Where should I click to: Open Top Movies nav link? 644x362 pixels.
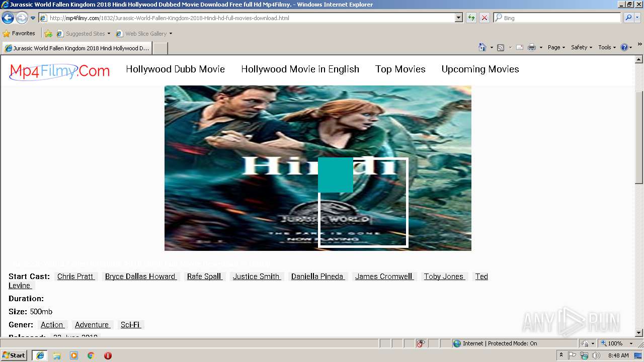(400, 69)
